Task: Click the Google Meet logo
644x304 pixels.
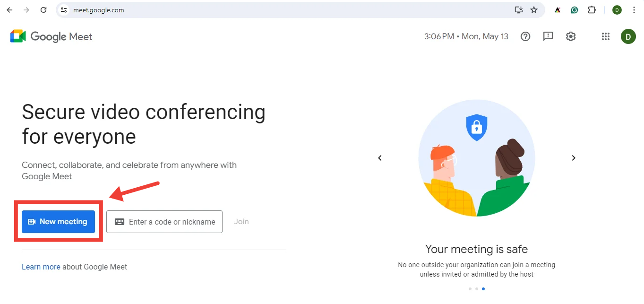Action: click(51, 36)
